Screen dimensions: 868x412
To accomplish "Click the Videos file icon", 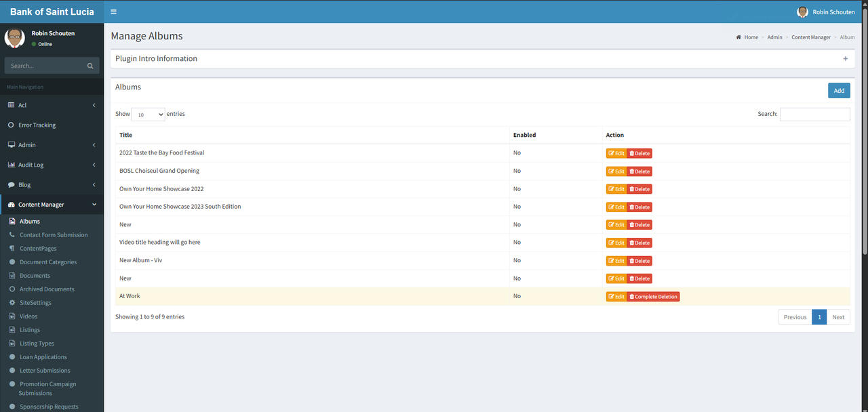I will [13, 316].
